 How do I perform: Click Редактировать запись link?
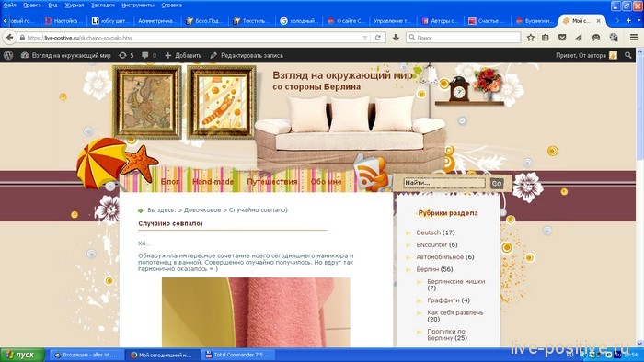[247, 55]
